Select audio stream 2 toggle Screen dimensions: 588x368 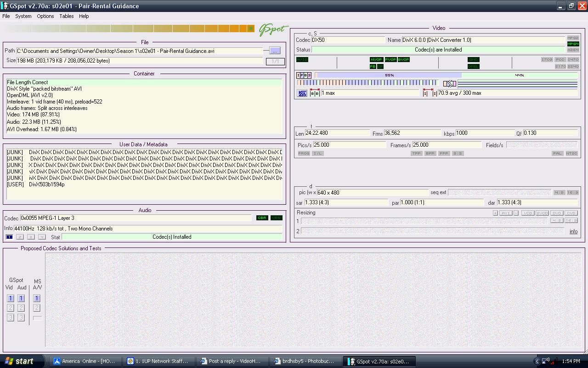point(20,237)
